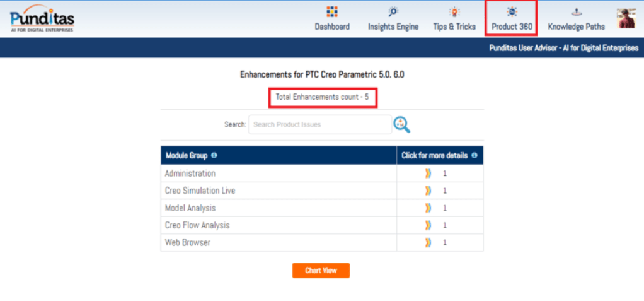This screenshot has height=301, width=644.
Task: Expand details arrow for Creo Simulation Live
Action: pos(428,191)
